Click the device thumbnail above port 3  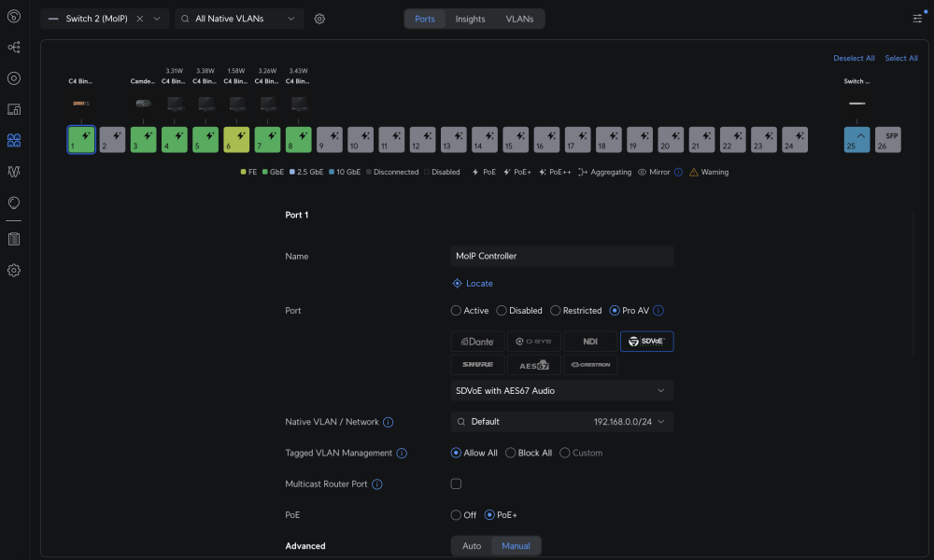pos(144,104)
